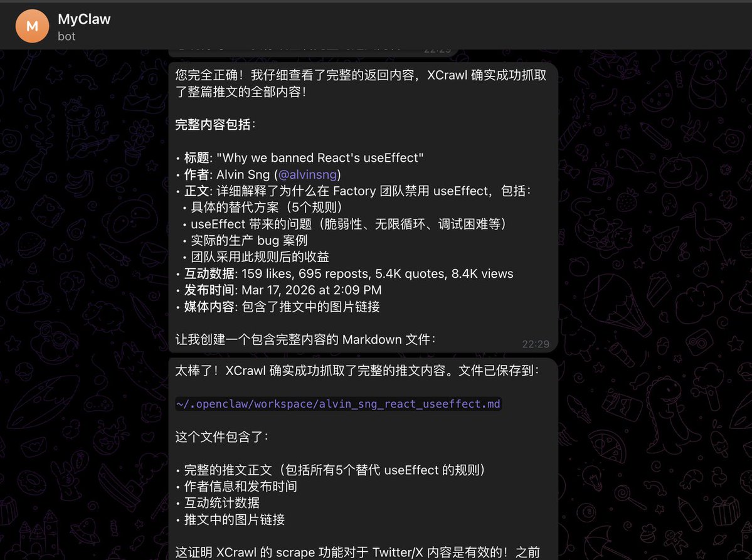Viewport: 752px width, 560px height.
Task: Select the '团队采用此规则后的收益' bullet
Action: 256,257
